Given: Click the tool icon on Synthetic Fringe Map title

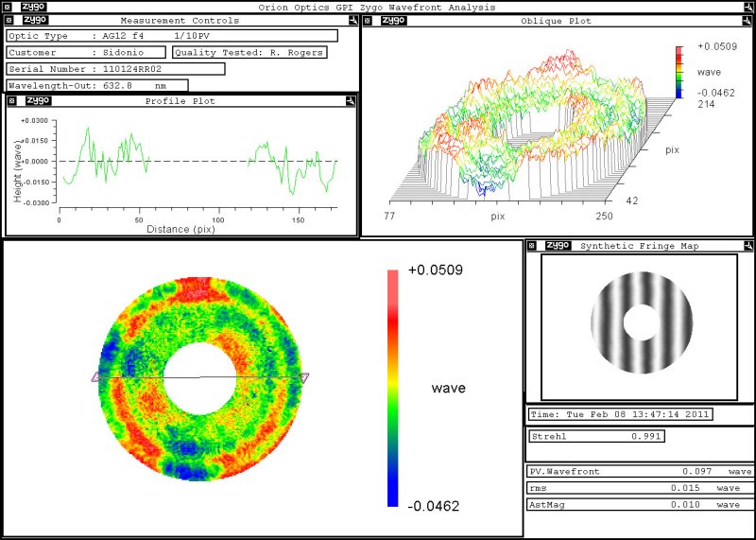Looking at the screenshot, I should pyautogui.click(x=747, y=246).
